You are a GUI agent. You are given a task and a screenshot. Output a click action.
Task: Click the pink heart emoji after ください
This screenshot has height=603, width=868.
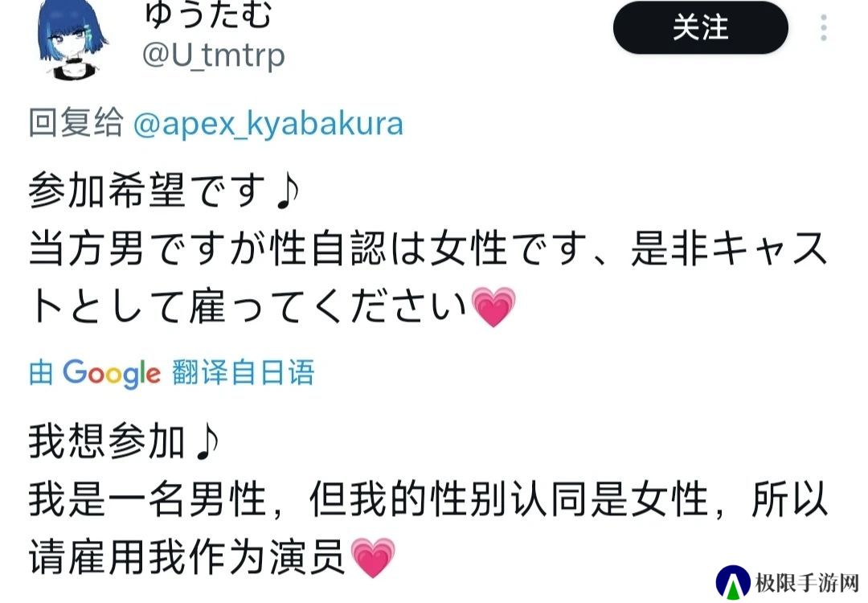click(493, 307)
